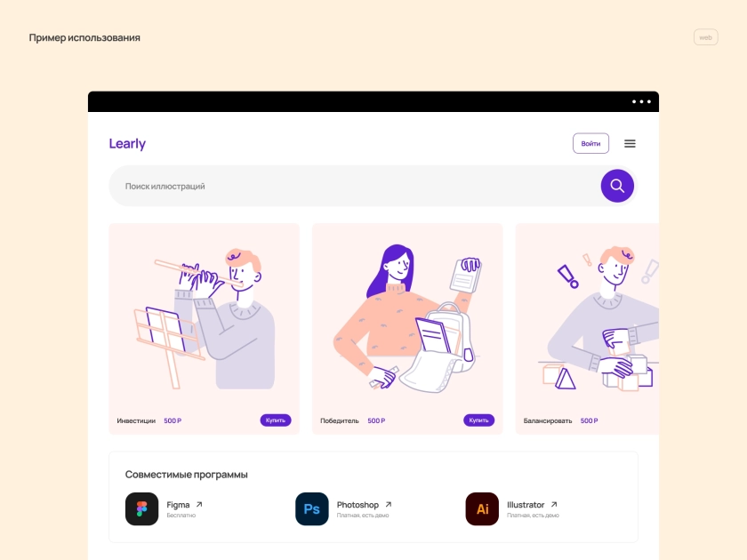Open the external link arrow beside Illustrator
This screenshot has width=747, height=560.
tap(553, 504)
